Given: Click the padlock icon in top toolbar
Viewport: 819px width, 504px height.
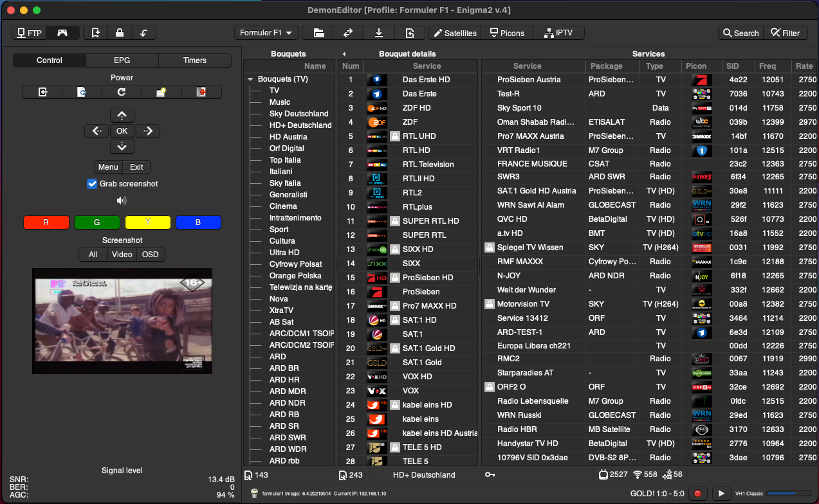Looking at the screenshot, I should click(120, 33).
